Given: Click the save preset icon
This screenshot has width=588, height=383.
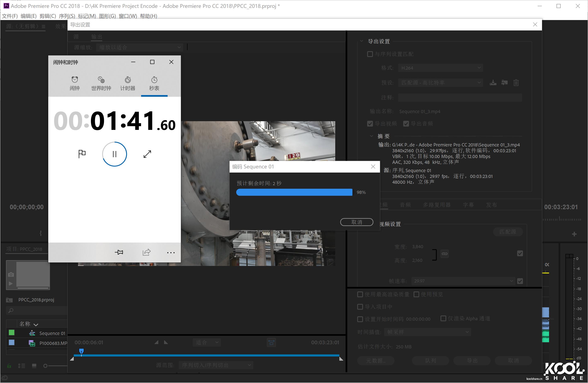Looking at the screenshot, I should 493,83.
